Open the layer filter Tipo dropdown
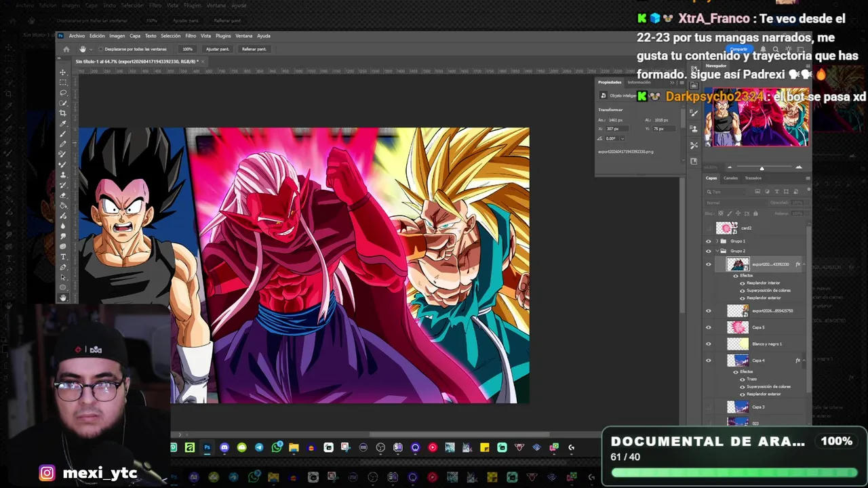This screenshot has height=488, width=868. [726, 192]
